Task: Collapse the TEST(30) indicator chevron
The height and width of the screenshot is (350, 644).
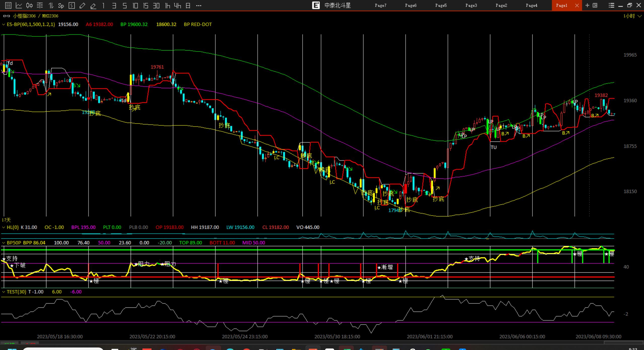Action: coord(4,292)
